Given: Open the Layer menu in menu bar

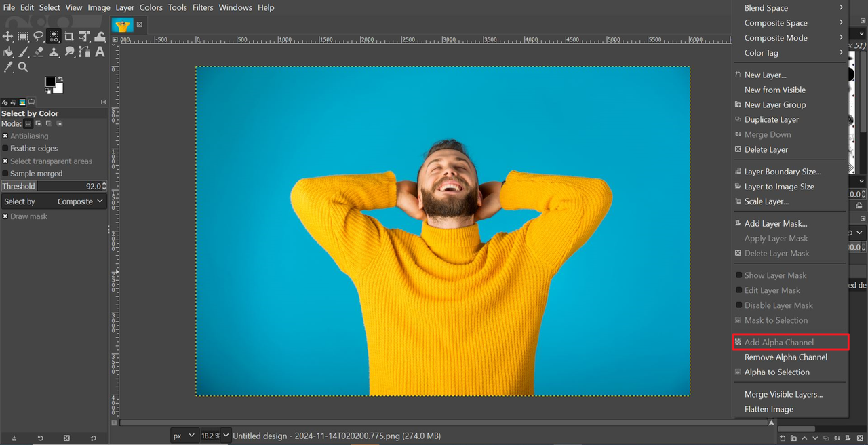Looking at the screenshot, I should (125, 7).
